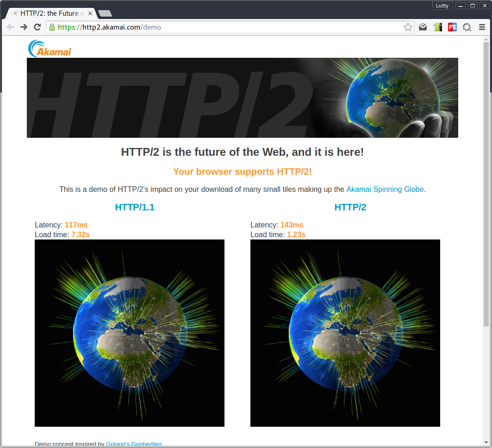Open the Akamai Spinning Globe link
Image resolution: width=492 pixels, height=448 pixels.
point(385,190)
